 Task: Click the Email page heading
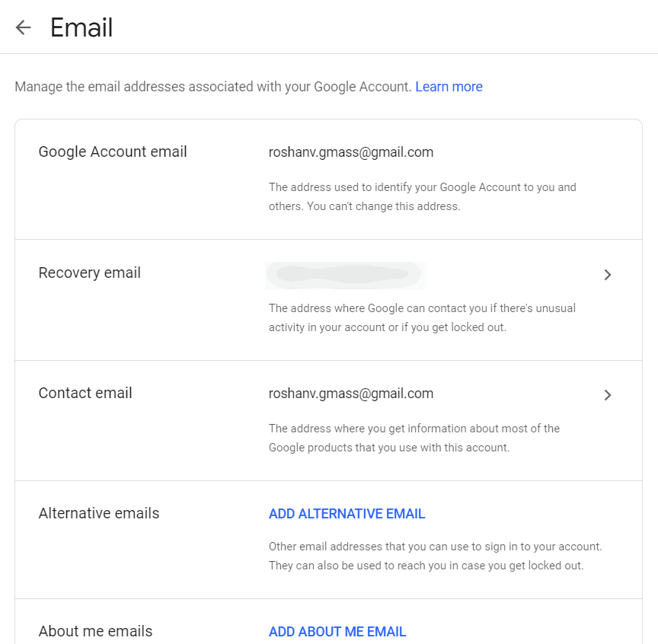click(x=81, y=28)
